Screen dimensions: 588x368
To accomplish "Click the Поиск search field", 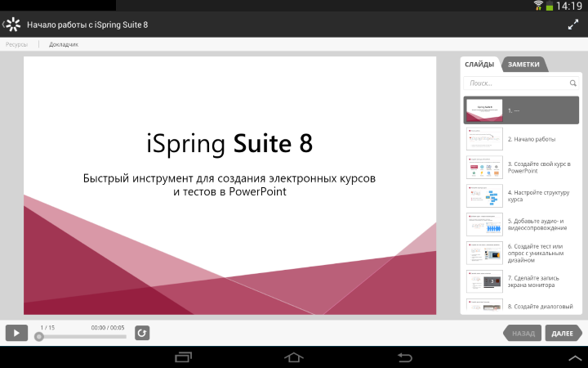I will 521,83.
